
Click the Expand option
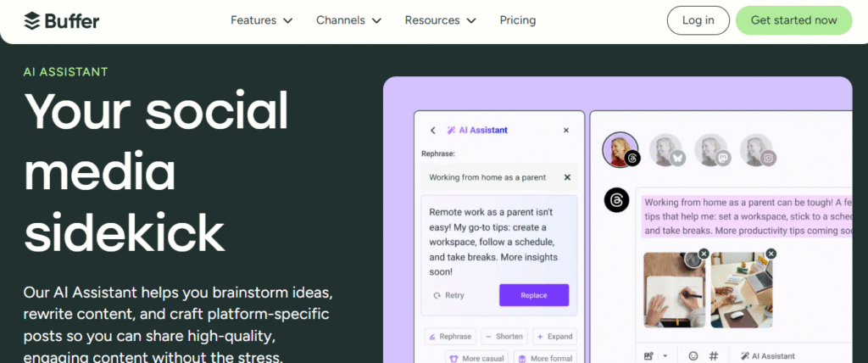coord(554,337)
